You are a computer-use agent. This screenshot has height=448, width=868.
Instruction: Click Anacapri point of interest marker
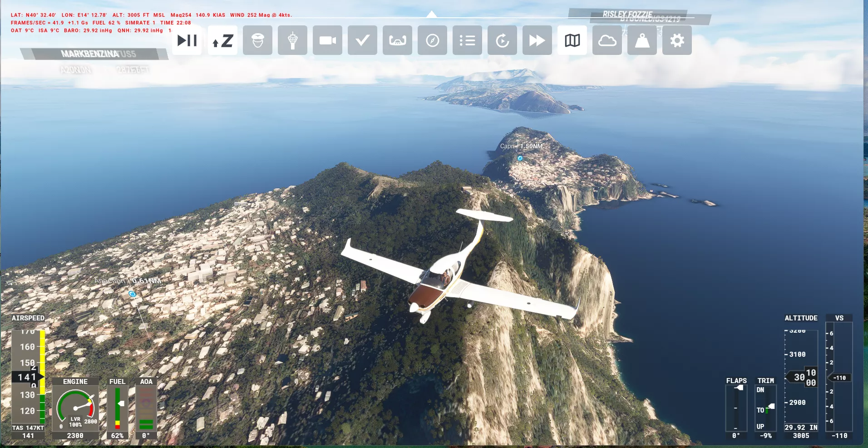coord(132,294)
